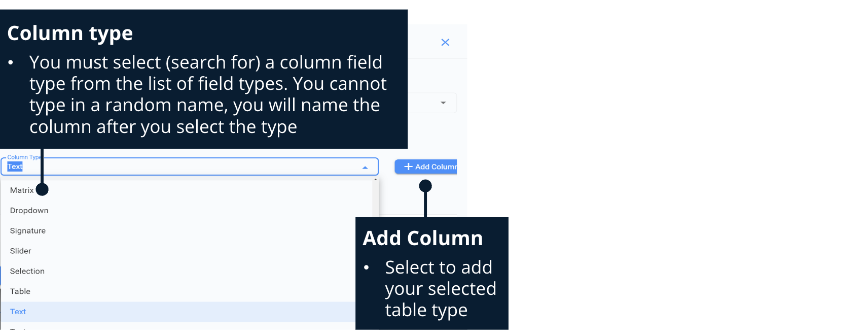Click the 'Column Type' floating field label

(23, 157)
